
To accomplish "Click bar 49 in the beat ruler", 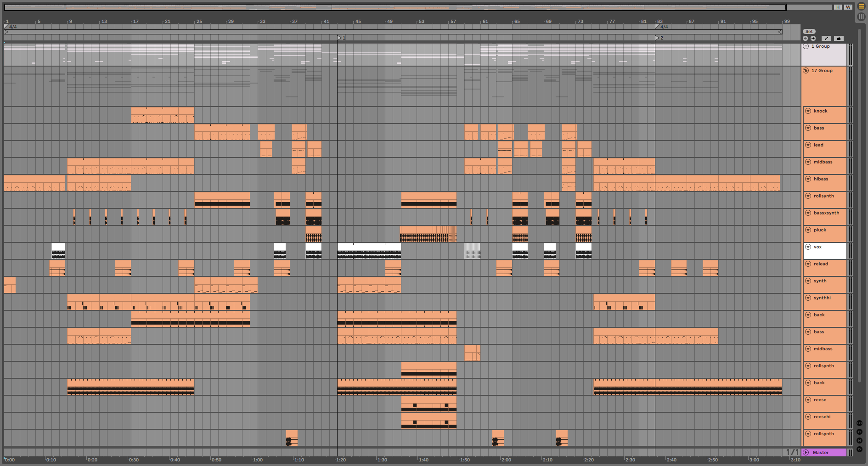I will pos(389,22).
